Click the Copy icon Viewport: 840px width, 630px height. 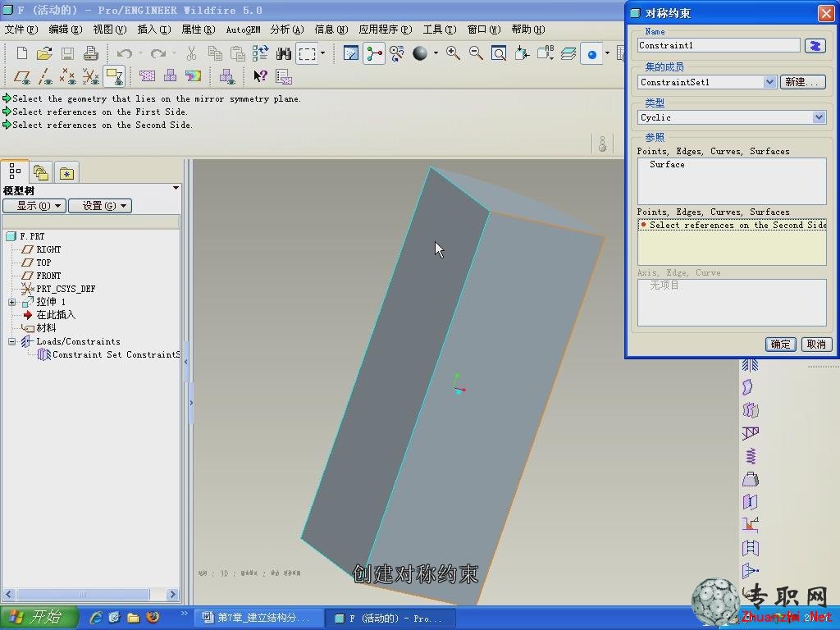coord(215,53)
